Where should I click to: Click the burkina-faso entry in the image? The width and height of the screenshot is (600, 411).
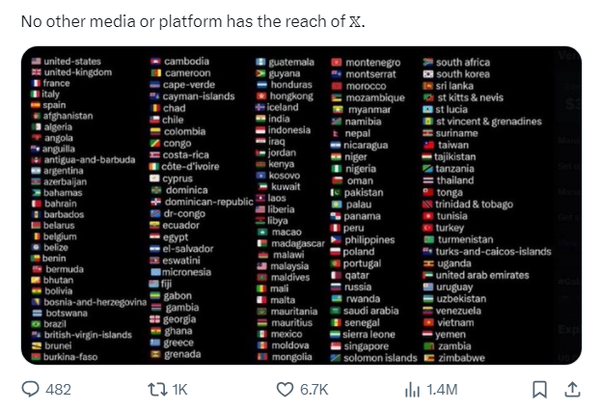click(65, 357)
